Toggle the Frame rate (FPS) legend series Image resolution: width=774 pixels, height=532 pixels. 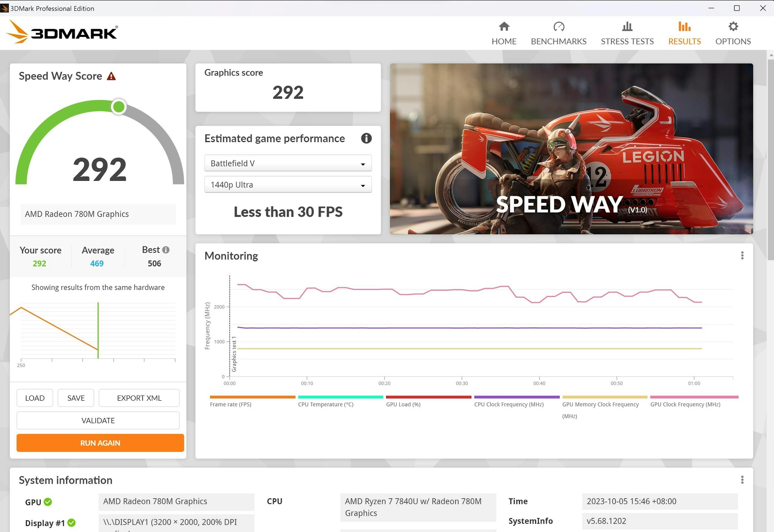point(231,404)
